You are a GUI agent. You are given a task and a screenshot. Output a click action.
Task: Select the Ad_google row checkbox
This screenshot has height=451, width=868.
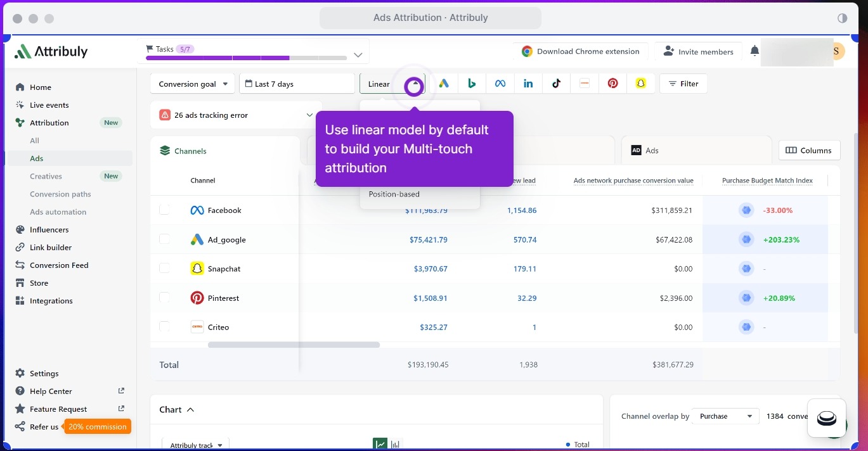(x=165, y=239)
